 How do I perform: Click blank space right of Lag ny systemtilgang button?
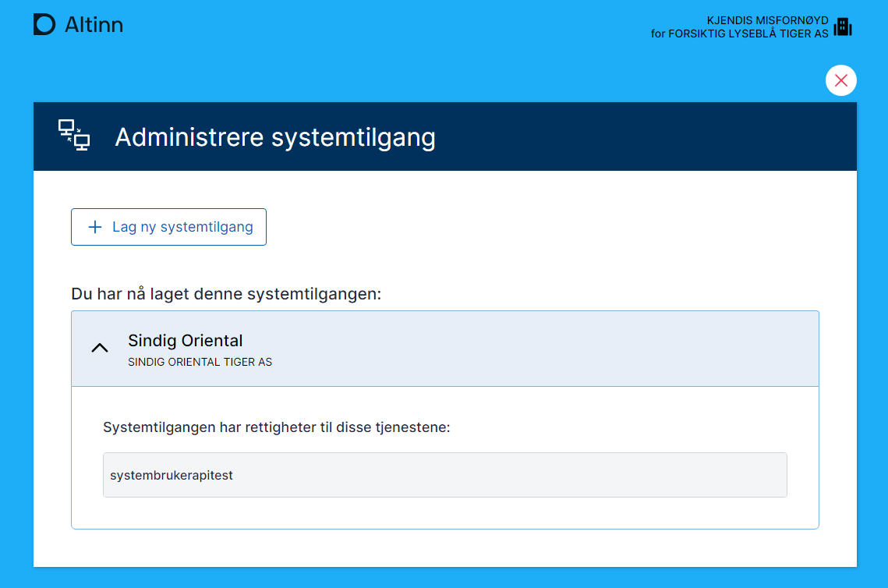(546, 227)
